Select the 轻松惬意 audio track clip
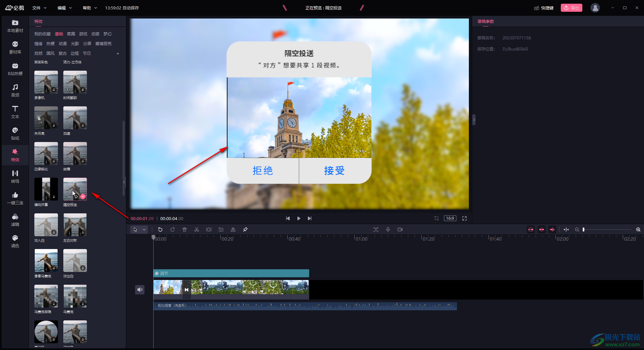This screenshot has width=644, height=350. pos(305,306)
